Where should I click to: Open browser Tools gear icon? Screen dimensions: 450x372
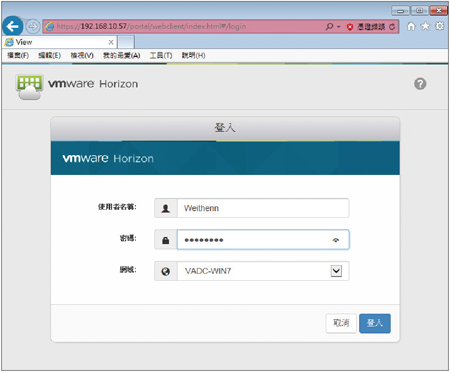pos(440,26)
